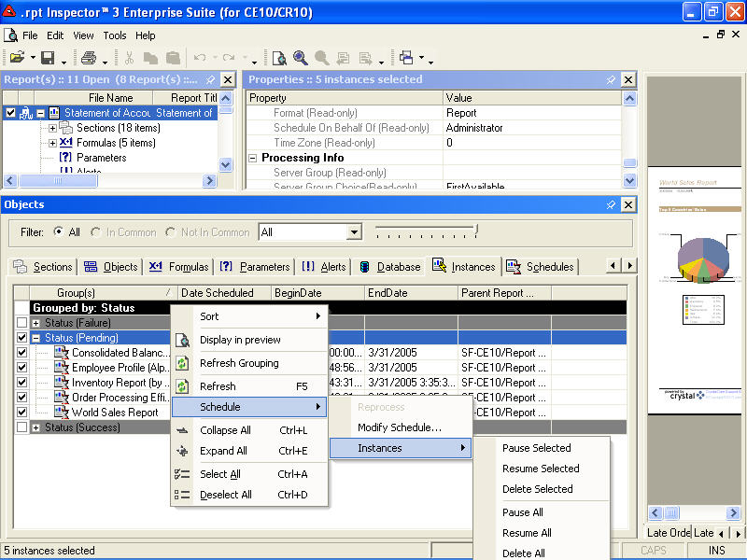Viewport: 747px width, 560px height.
Task: Click the Objects filter slider thumb
Action: coord(476,231)
